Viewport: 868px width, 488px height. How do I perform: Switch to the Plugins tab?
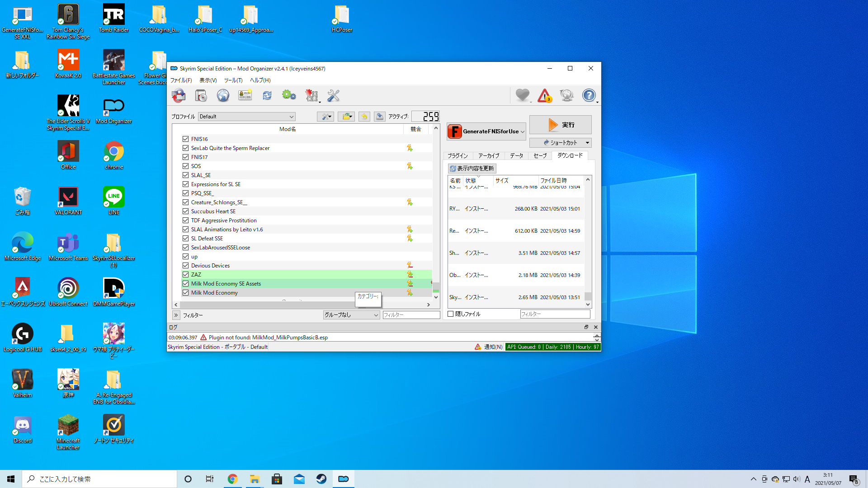tap(458, 156)
